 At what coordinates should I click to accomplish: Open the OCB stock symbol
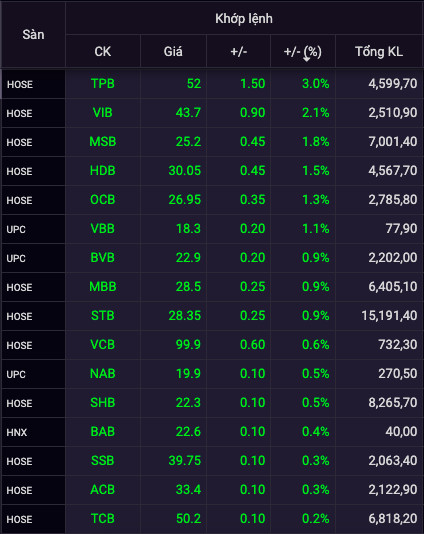coord(103,199)
